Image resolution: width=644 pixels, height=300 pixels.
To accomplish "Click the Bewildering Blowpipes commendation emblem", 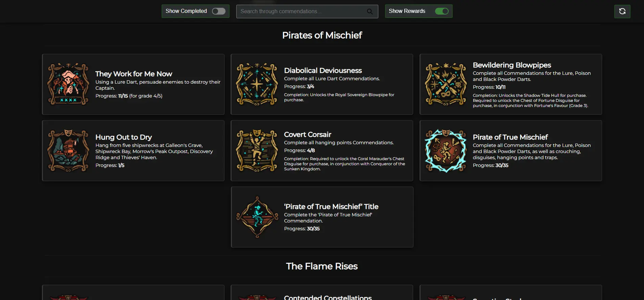I will click(446, 84).
